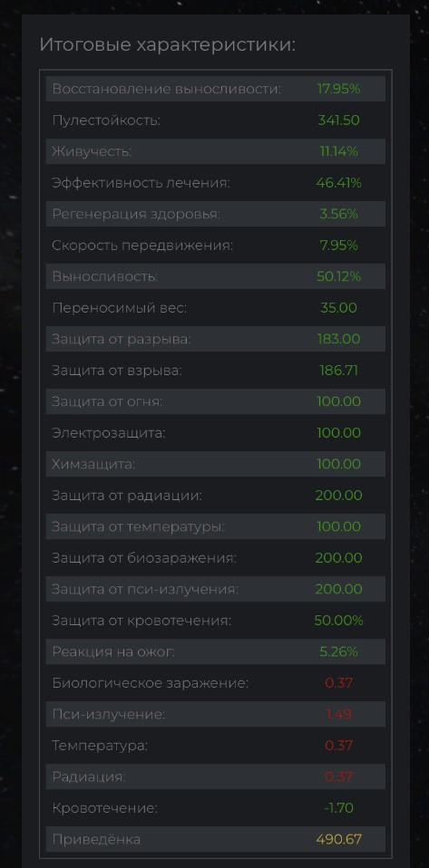429x868 pixels.
Task: Select the Защита от разрыва row
Action: pos(216,339)
